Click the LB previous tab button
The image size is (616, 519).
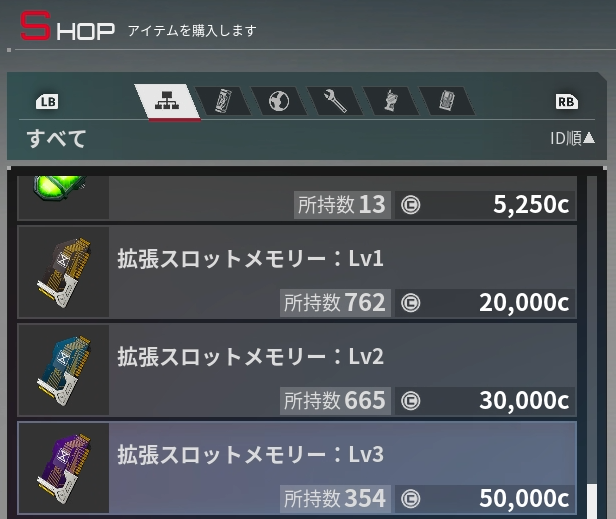47,102
